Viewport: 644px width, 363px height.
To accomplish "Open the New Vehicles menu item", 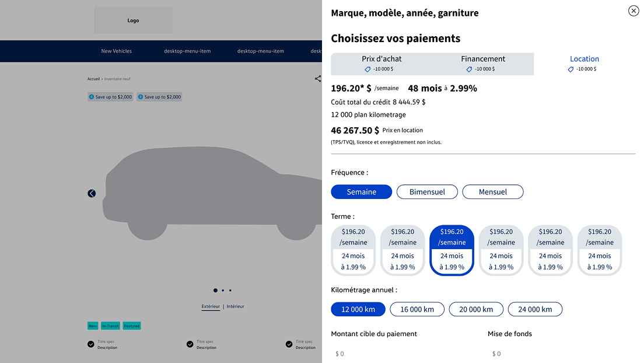I will point(117,51).
